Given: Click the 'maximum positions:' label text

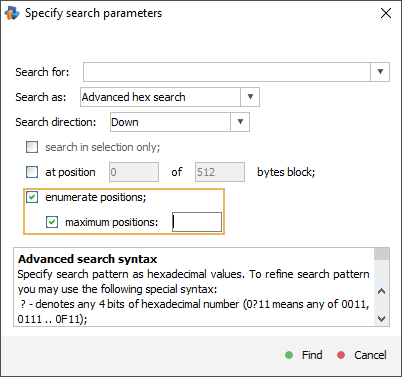Looking at the screenshot, I should pos(112,222).
